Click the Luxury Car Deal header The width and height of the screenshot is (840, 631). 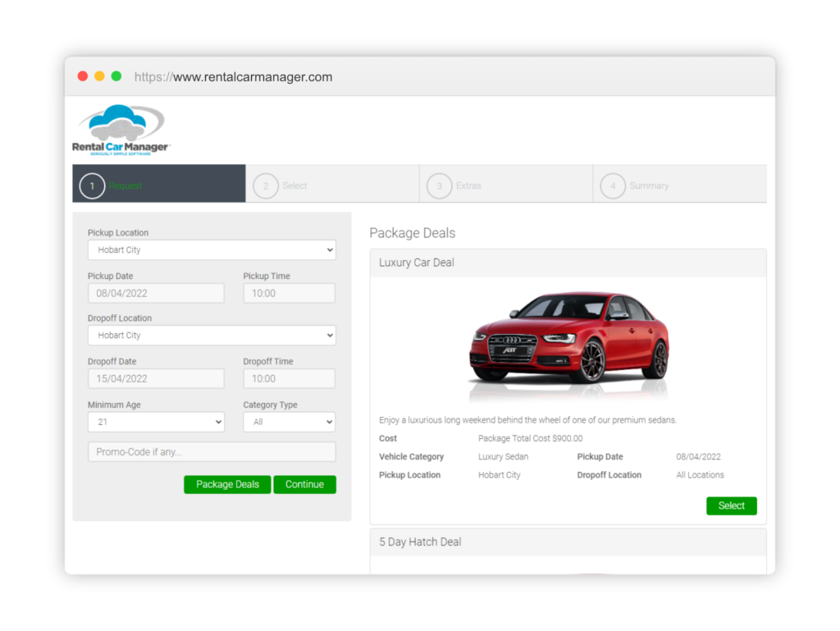[568, 263]
